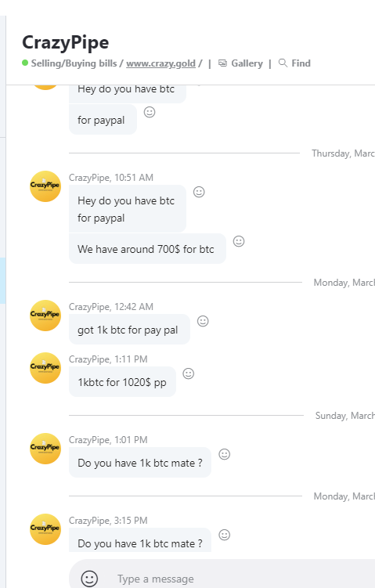Image resolution: width=375 pixels, height=588 pixels.
Task: Click the Gallery image icon
Action: [223, 63]
